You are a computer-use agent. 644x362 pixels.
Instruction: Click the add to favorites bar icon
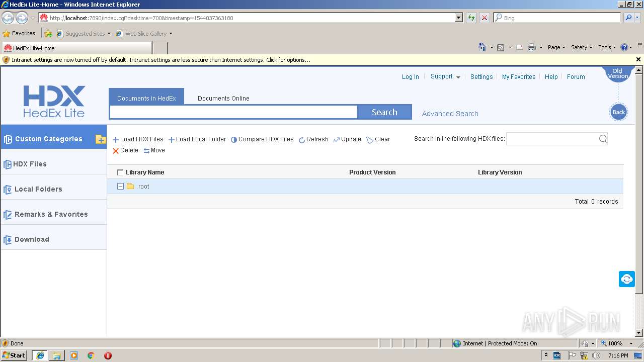point(48,34)
